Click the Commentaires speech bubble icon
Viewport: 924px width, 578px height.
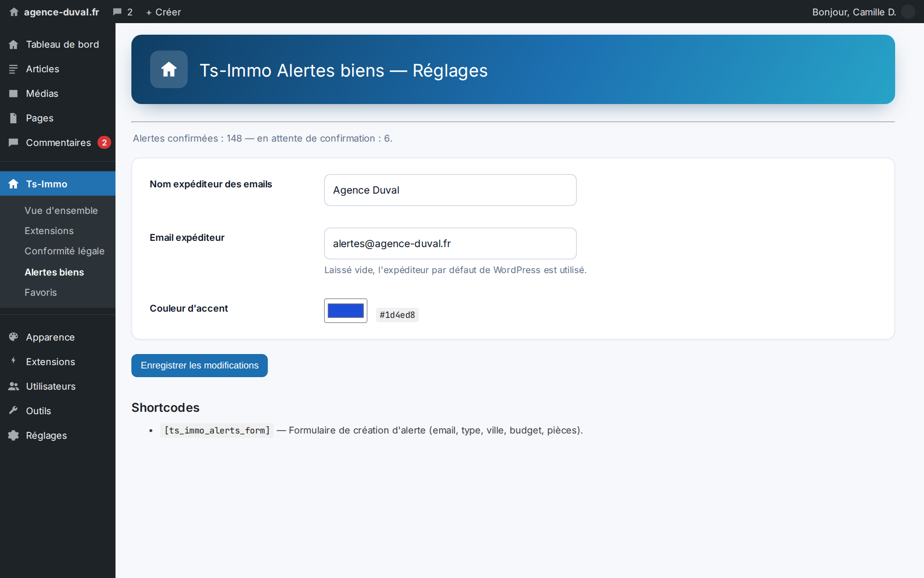coord(13,143)
